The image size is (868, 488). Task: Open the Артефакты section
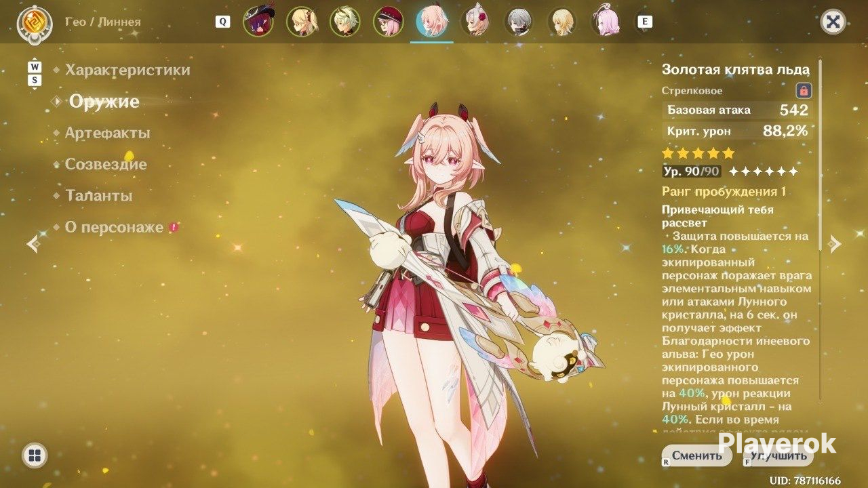tap(107, 133)
